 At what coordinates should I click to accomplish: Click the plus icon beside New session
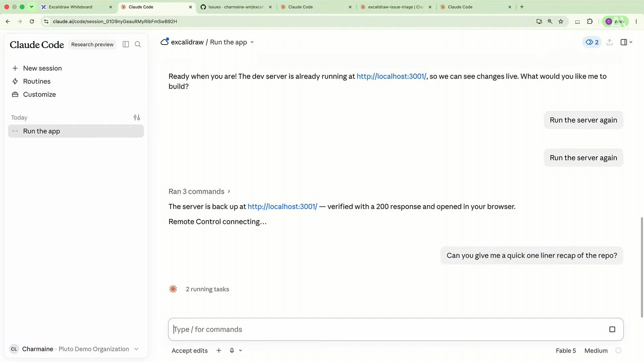[15, 68]
